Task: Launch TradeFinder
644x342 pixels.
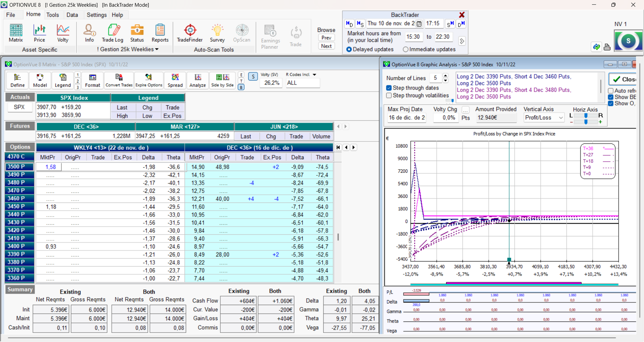Action: [190, 33]
